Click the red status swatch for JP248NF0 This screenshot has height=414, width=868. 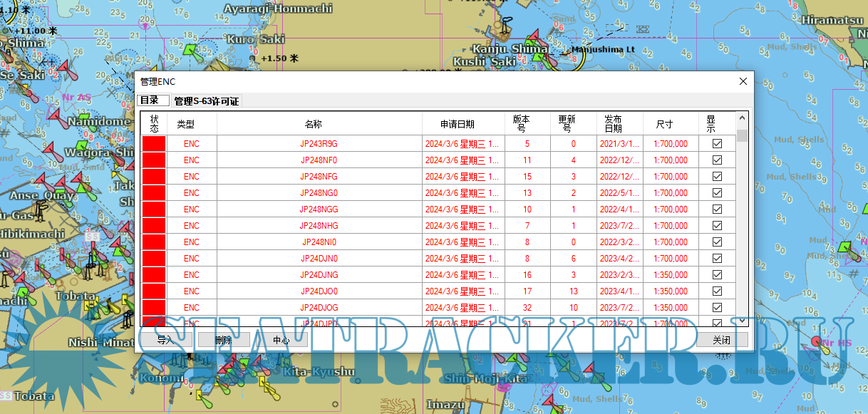[154, 160]
